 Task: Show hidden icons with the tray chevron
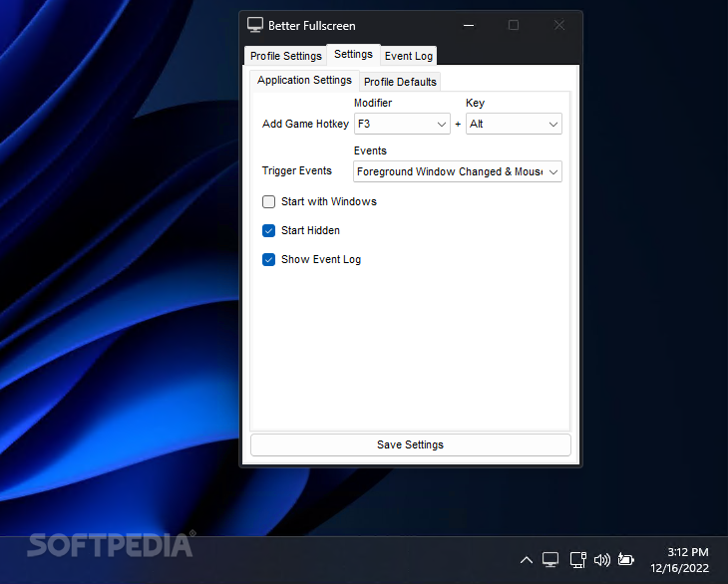526,560
